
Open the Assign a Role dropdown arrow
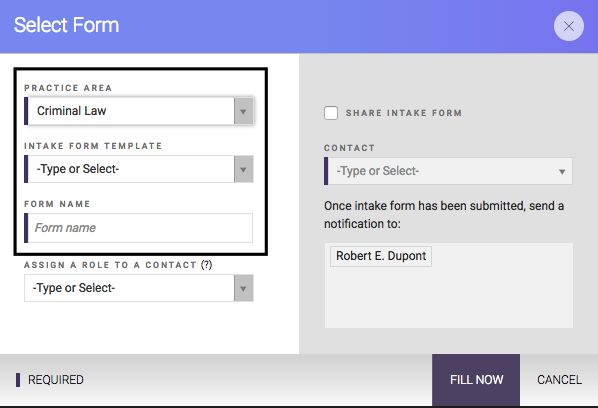click(243, 288)
